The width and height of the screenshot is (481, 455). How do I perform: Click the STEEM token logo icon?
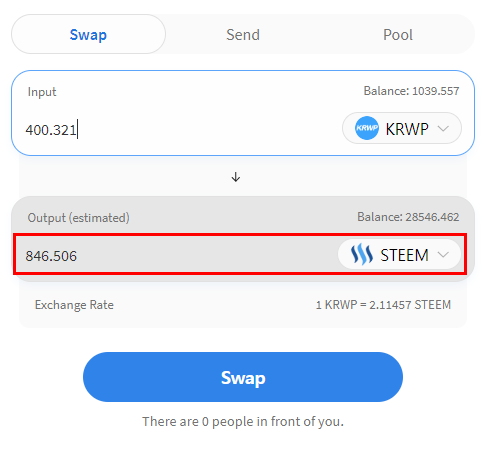[361, 255]
